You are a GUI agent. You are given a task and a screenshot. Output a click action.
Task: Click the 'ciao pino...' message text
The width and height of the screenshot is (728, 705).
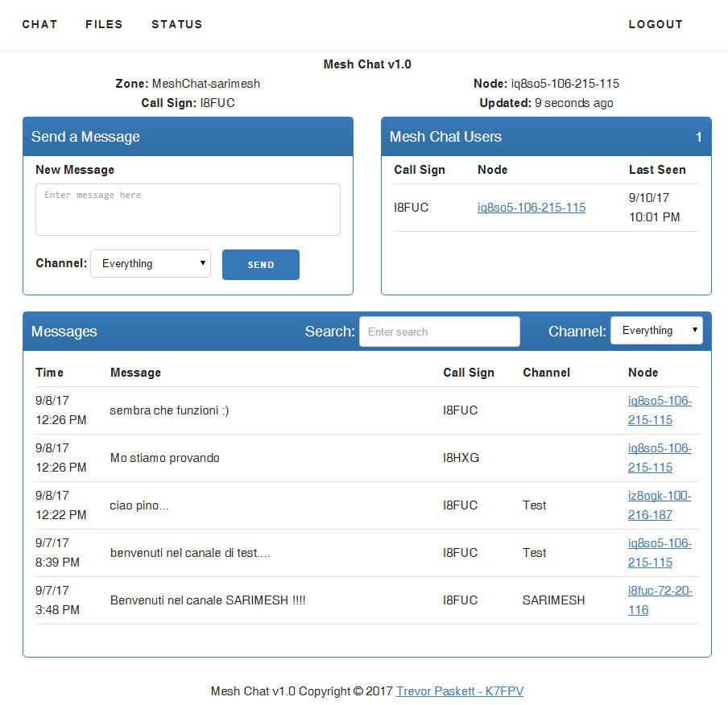tap(139, 505)
